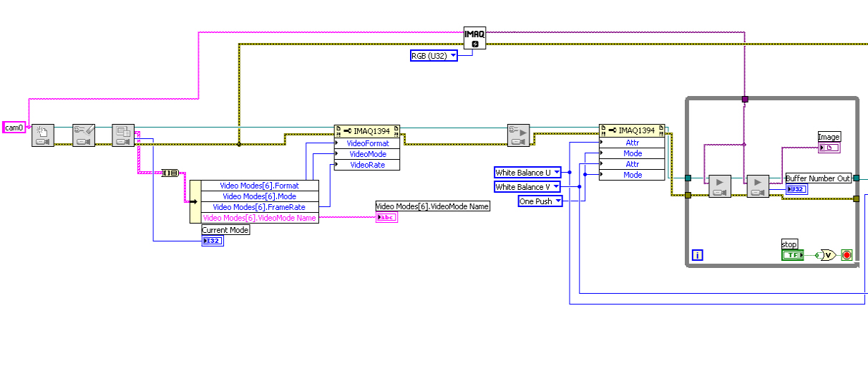
Task: Select the IMAQ Create VI icon
Action: point(475,39)
